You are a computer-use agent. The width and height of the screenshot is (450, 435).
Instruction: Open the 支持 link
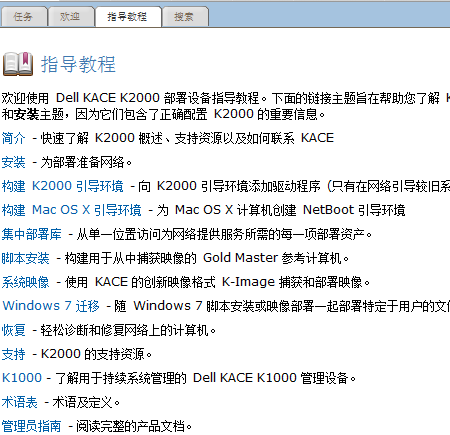[13, 354]
